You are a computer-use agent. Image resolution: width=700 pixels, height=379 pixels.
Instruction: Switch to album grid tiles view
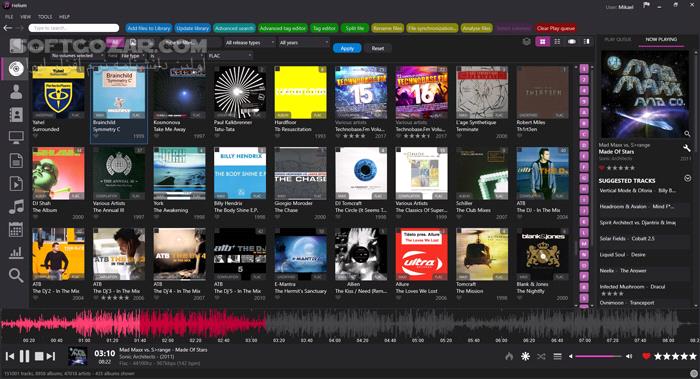(x=542, y=42)
